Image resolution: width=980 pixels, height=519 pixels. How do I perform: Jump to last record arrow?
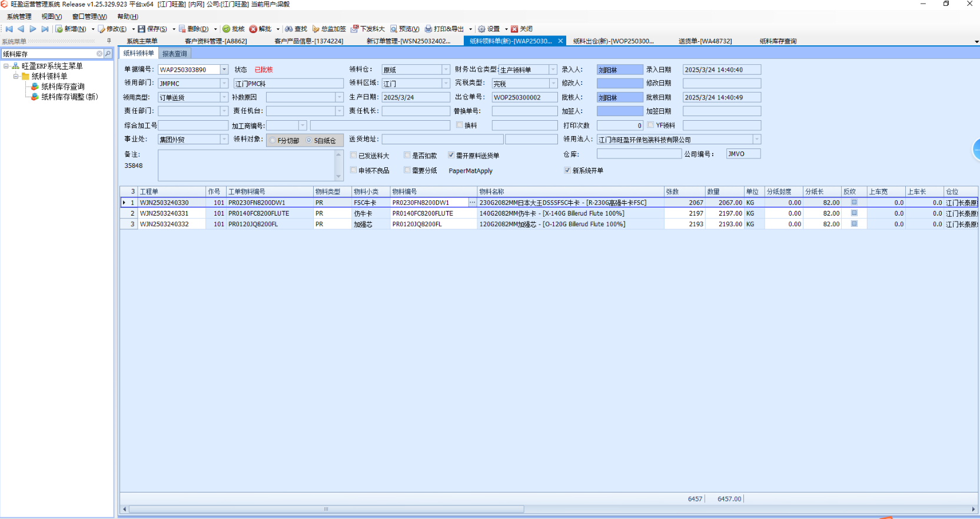(x=45, y=29)
